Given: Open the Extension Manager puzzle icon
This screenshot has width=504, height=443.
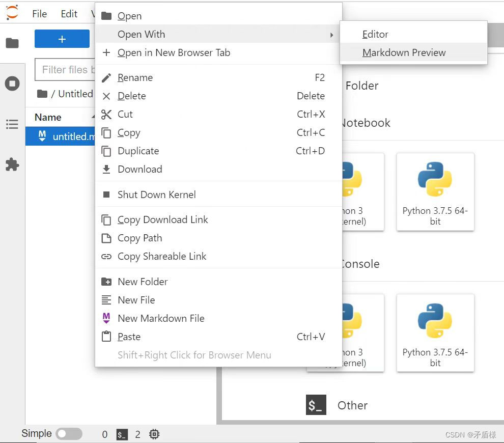Looking at the screenshot, I should (x=12, y=164).
